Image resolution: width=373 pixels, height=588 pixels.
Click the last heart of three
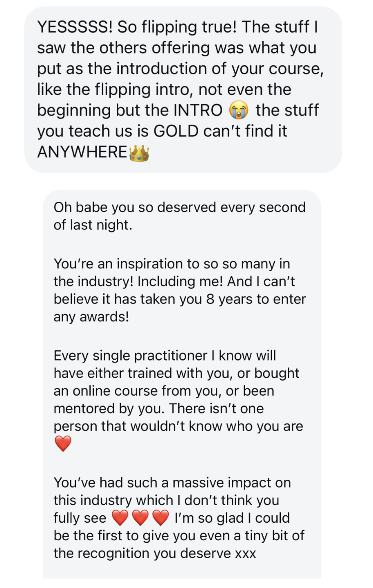coord(160,518)
